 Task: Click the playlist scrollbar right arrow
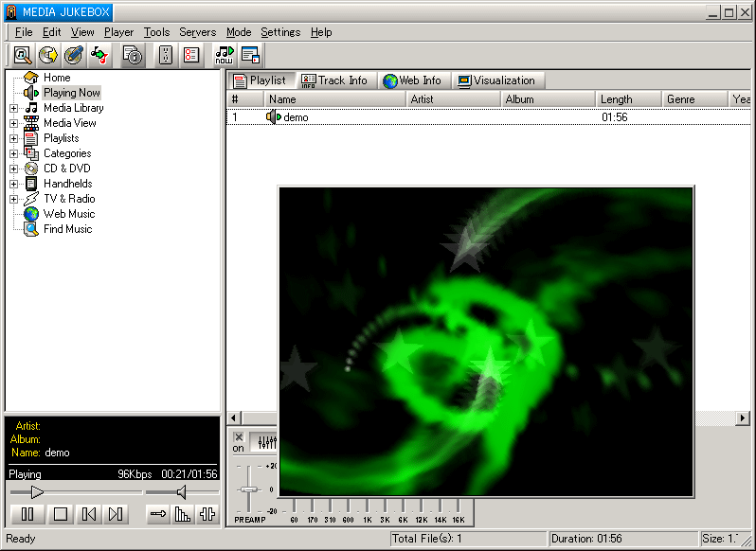tap(743, 418)
